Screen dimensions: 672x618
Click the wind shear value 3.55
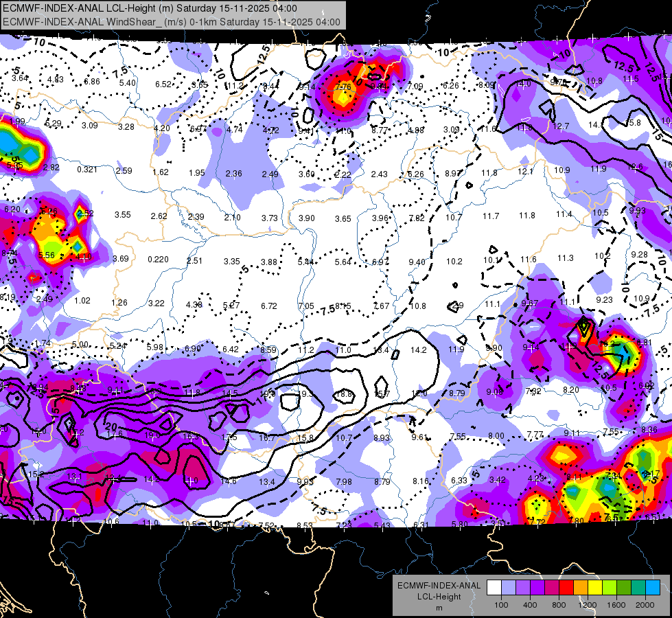123,214
